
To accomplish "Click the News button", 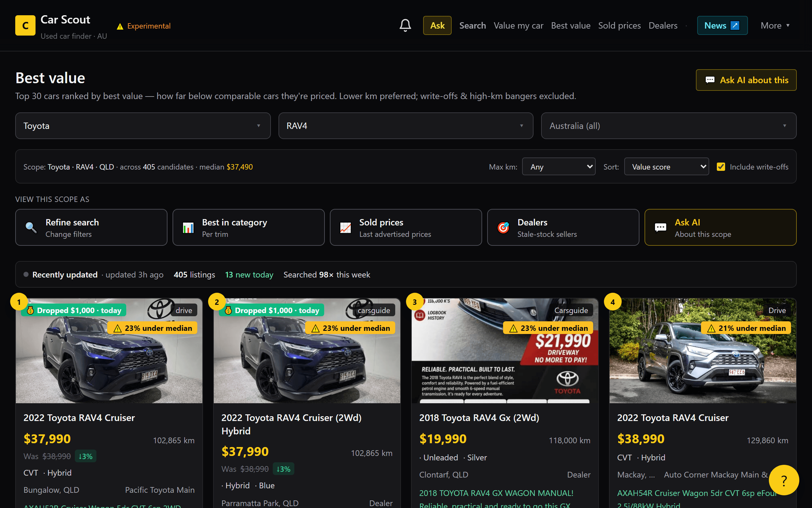I will (x=722, y=25).
